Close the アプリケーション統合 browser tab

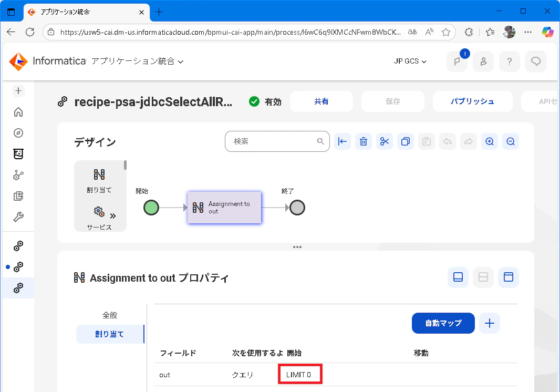click(x=141, y=12)
